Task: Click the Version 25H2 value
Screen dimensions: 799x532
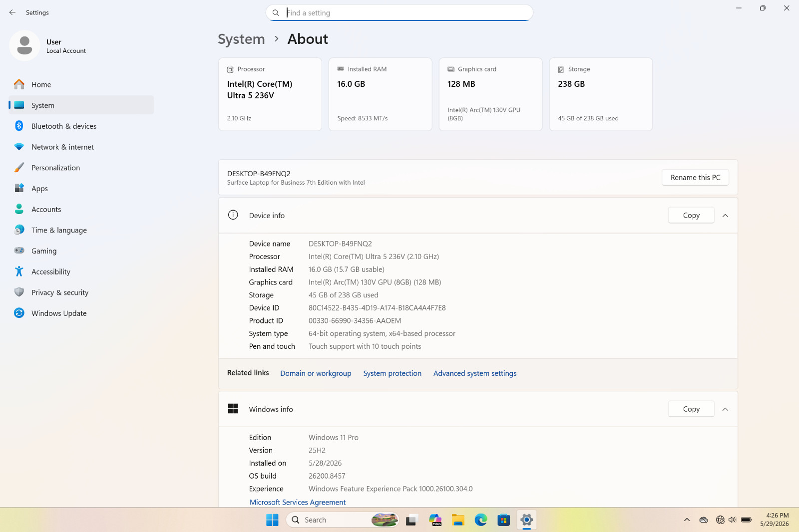Action: [317, 450]
